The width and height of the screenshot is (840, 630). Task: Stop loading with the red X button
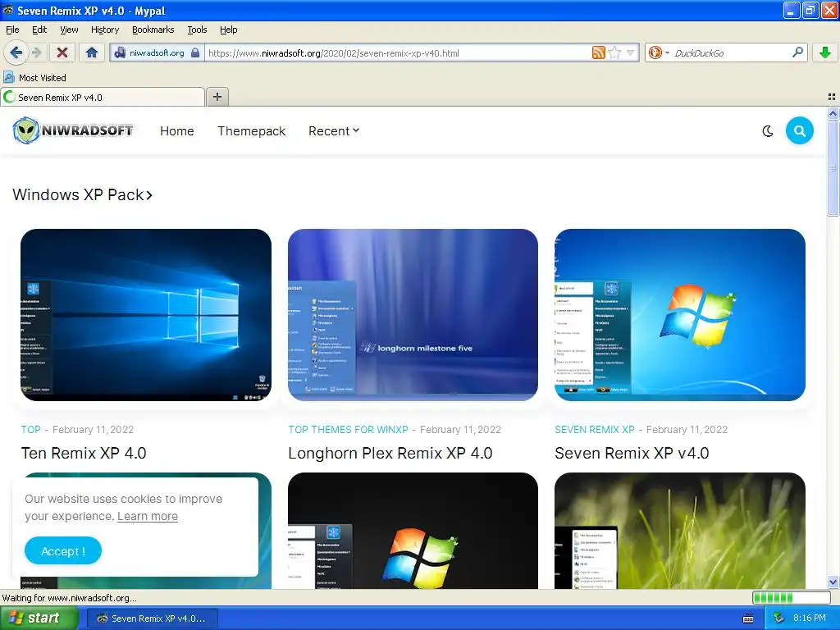62,52
